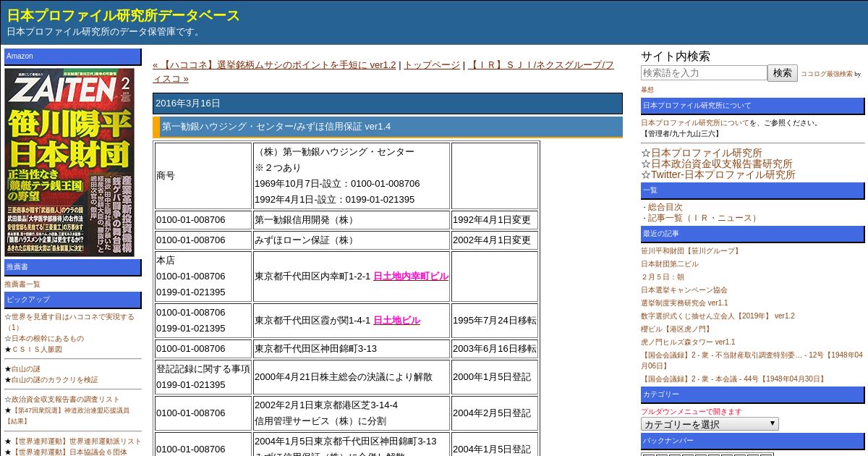Open article title 第一勧銀ハウジング・センター/みずほ信用保証 ver1.4
868x456 pixels.
tap(276, 127)
